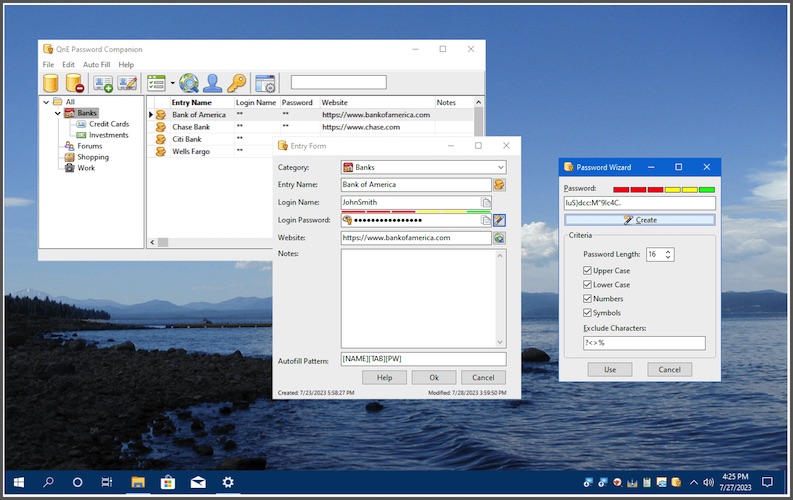Open the dropdown arrow beside checklist toolbar icon

click(172, 83)
